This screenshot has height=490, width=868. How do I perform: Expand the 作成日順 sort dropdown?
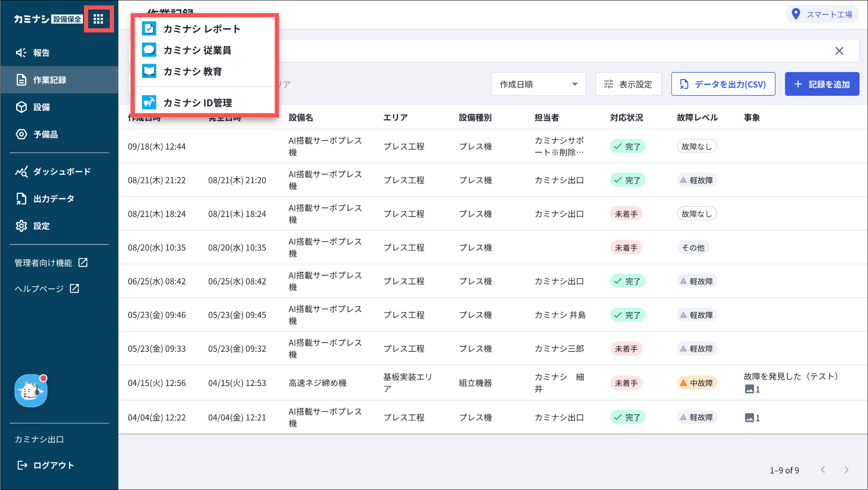click(x=538, y=84)
